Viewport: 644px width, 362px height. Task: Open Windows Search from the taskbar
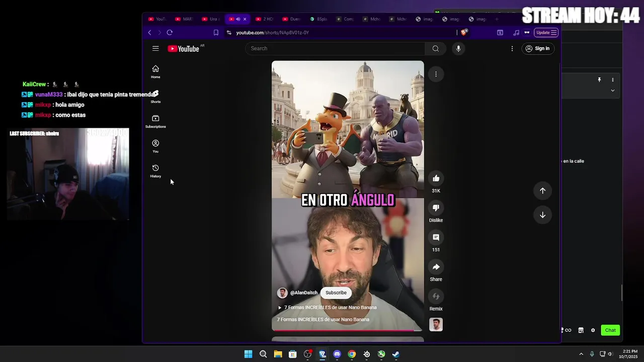tap(263, 354)
